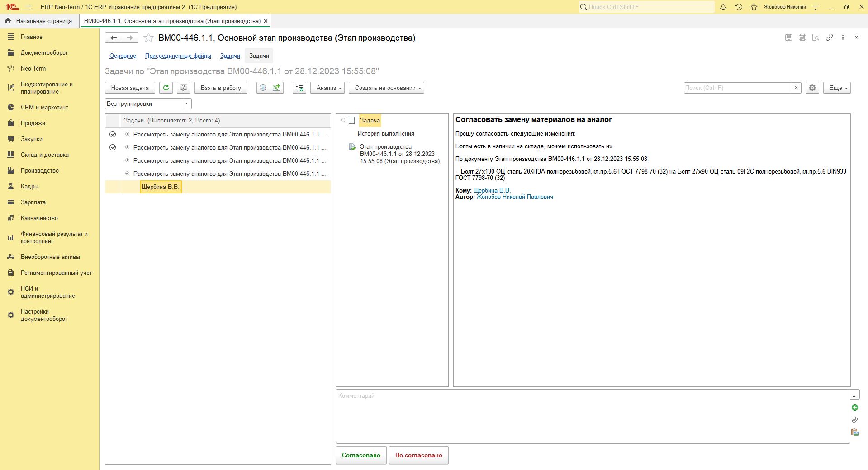Open the author link Жолобов Николай Павлович
Viewport: 868px width, 470px height.
[515, 197]
